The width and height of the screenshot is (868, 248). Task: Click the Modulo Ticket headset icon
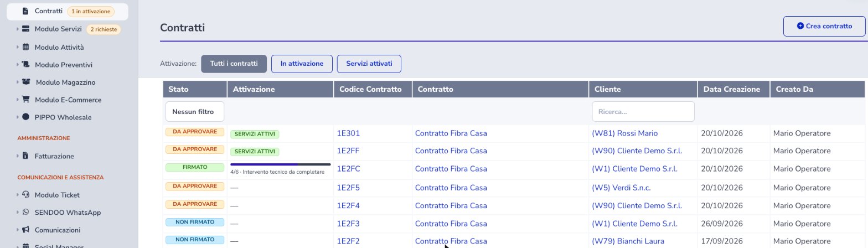click(25, 195)
